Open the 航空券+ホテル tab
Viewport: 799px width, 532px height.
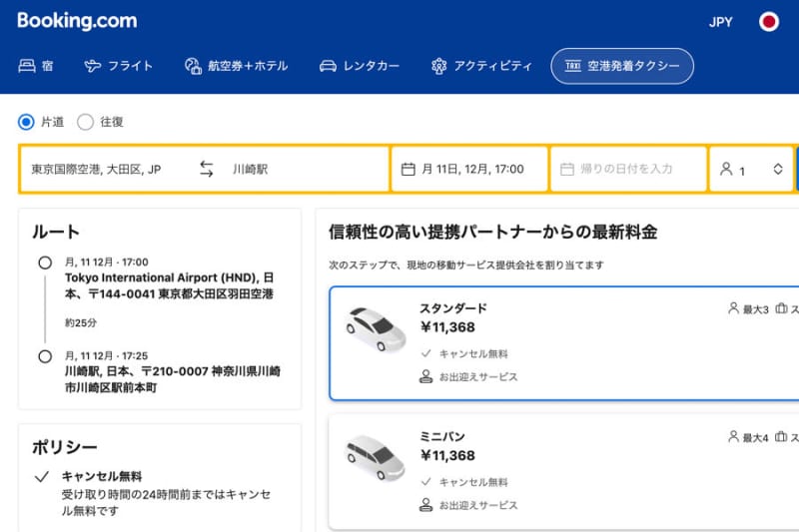(236, 66)
